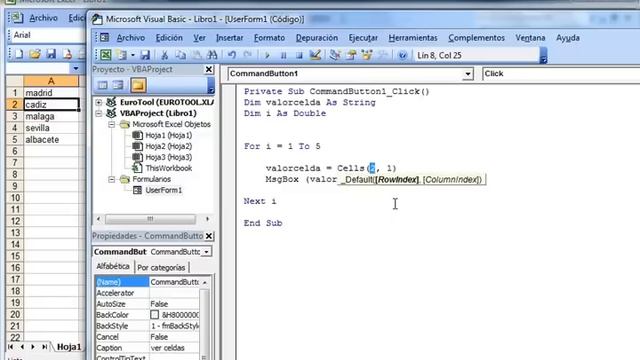Open the Ayuda menu
This screenshot has height=360, width=640.
[568, 38]
